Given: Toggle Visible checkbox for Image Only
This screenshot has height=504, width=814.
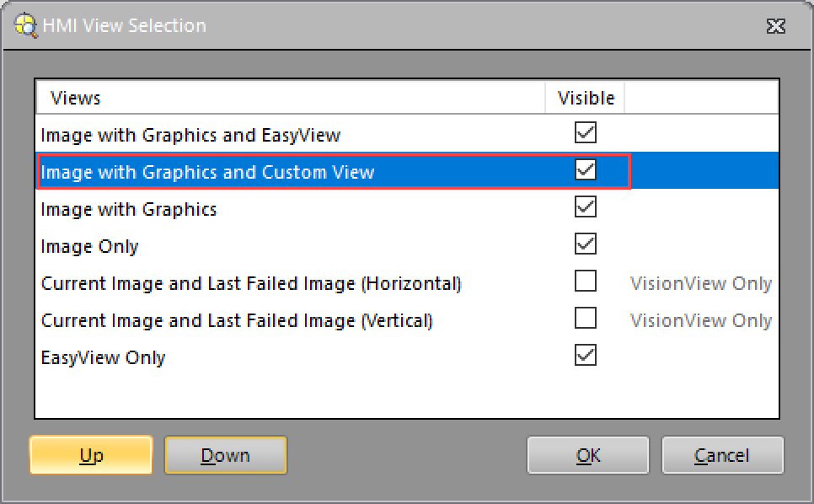Looking at the screenshot, I should coord(586,244).
